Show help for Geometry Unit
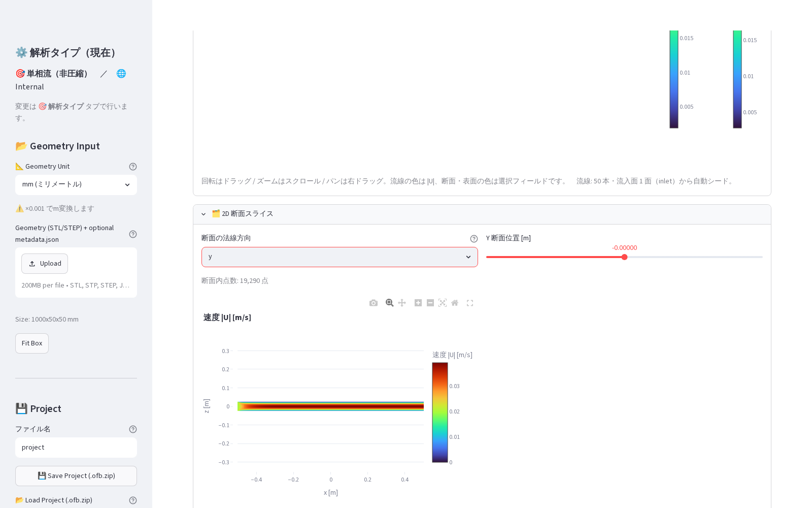The image size is (812, 508). click(133, 167)
